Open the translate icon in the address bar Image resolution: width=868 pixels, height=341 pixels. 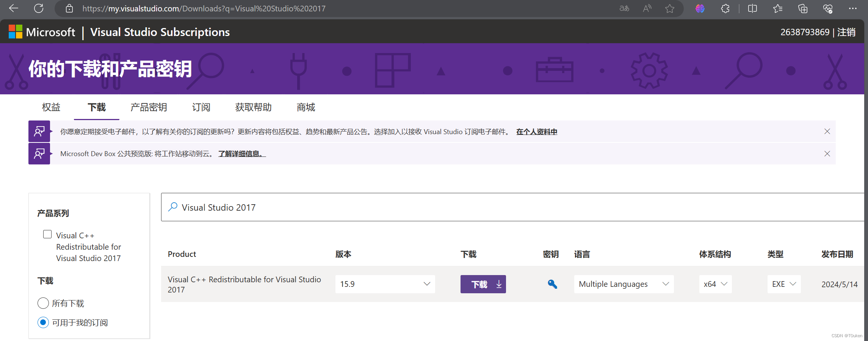tap(624, 8)
